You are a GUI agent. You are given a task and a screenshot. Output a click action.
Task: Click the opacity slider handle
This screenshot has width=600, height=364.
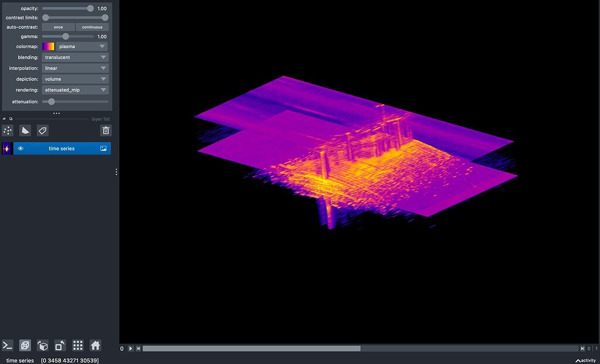point(89,8)
